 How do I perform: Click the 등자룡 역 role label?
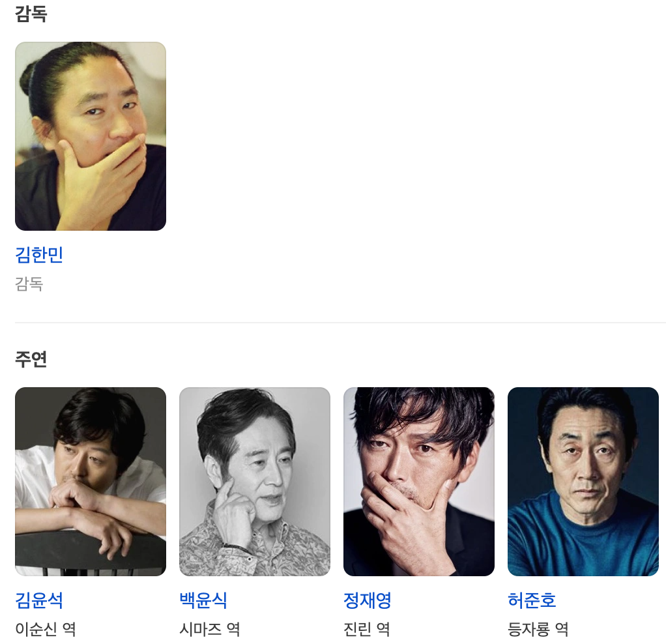click(x=538, y=629)
